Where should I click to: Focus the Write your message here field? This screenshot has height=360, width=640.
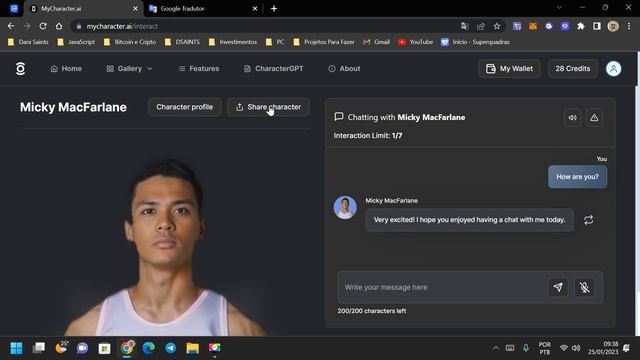click(443, 287)
